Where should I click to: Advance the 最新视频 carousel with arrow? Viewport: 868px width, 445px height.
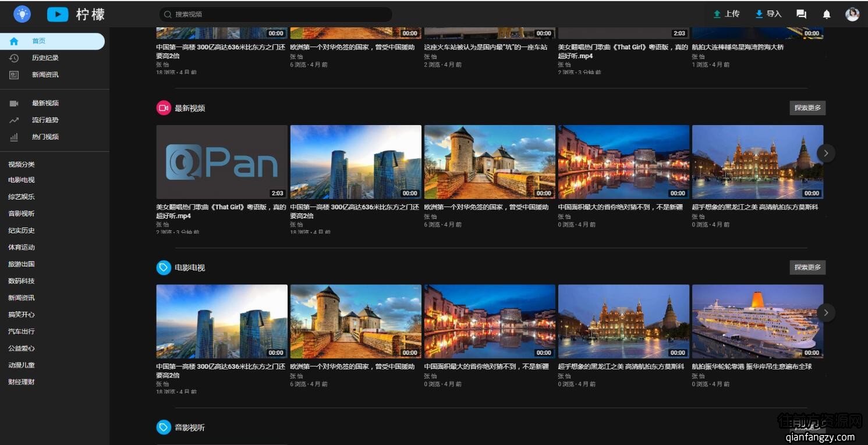[x=826, y=153]
